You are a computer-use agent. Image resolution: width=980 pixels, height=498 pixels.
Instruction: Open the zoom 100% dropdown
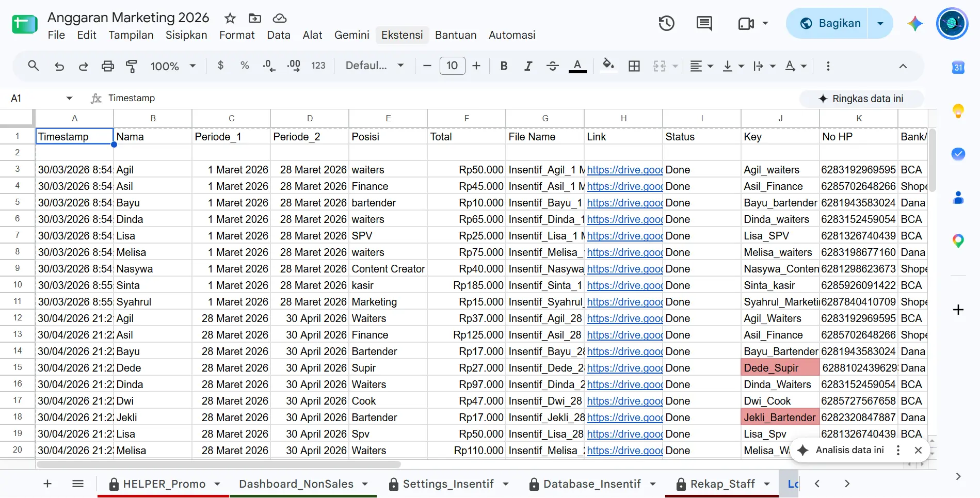(x=173, y=66)
